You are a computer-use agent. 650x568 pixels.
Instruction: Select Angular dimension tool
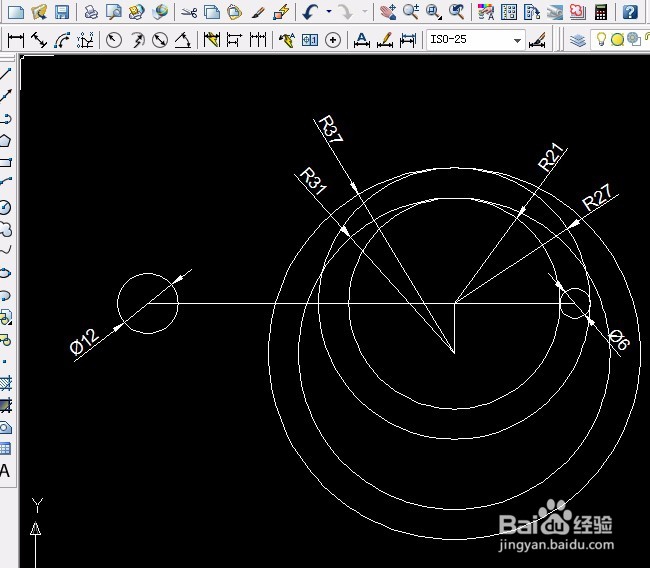[x=183, y=40]
